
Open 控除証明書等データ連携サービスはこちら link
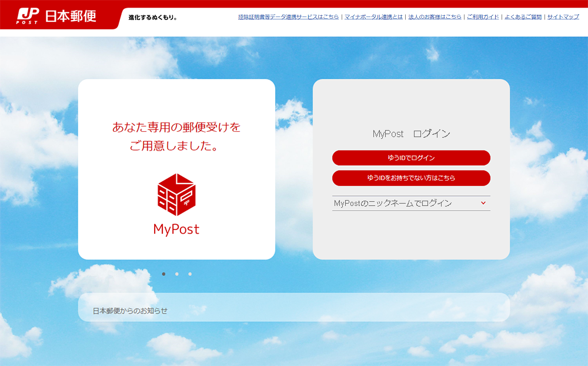click(x=288, y=17)
